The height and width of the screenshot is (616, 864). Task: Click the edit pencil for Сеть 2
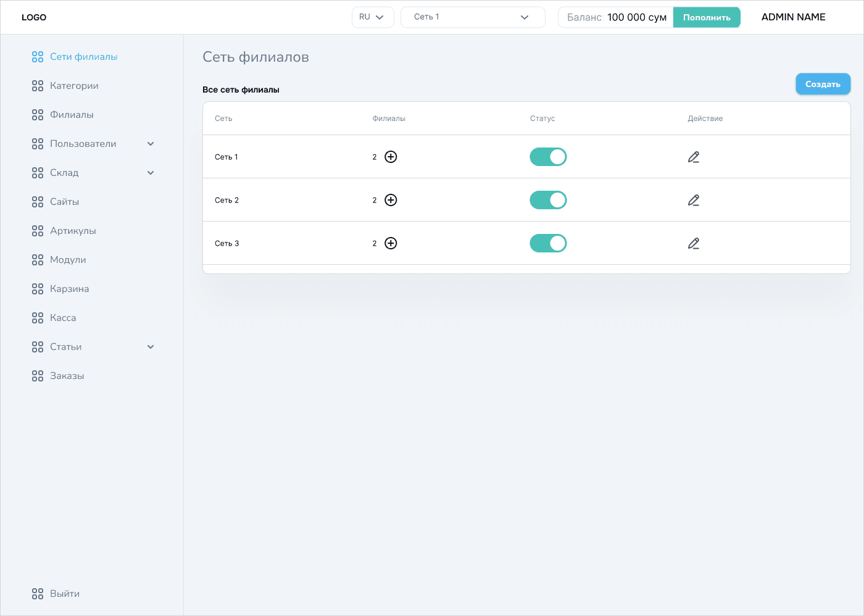[694, 200]
